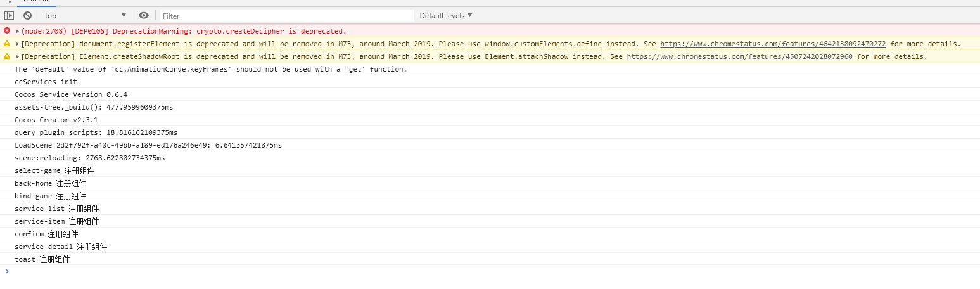The height and width of the screenshot is (289, 980).
Task: Open the 'top' JavaScript context dropdown
Action: coord(85,16)
